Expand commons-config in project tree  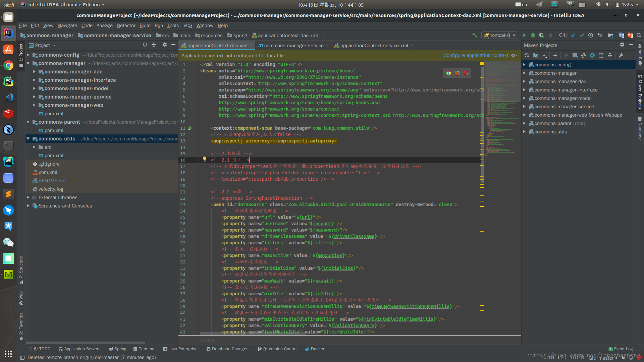(28, 55)
